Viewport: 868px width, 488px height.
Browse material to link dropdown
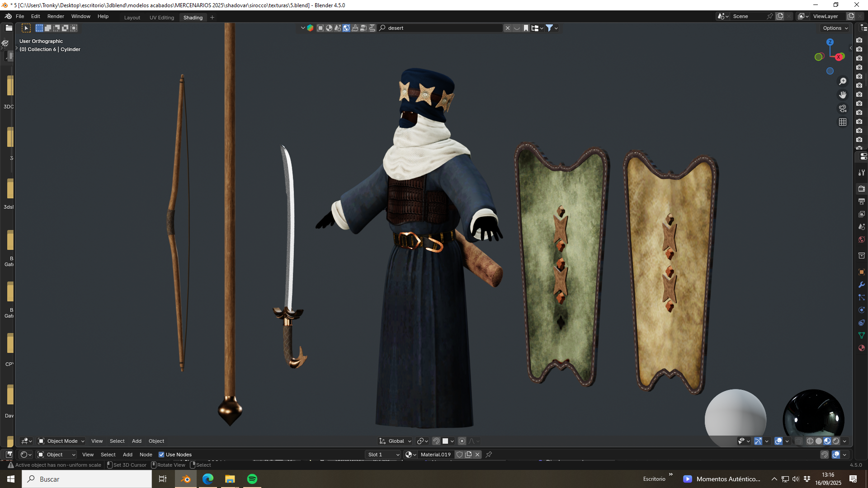tap(410, 455)
